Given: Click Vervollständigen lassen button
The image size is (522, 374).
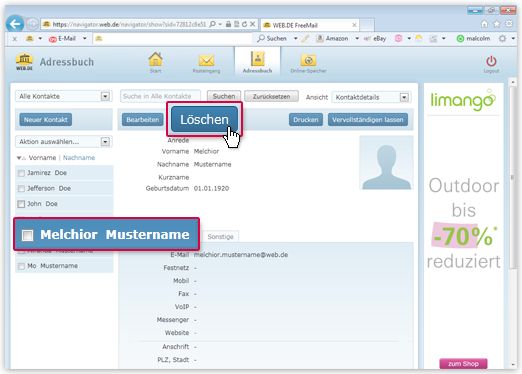Looking at the screenshot, I should 368,120.
